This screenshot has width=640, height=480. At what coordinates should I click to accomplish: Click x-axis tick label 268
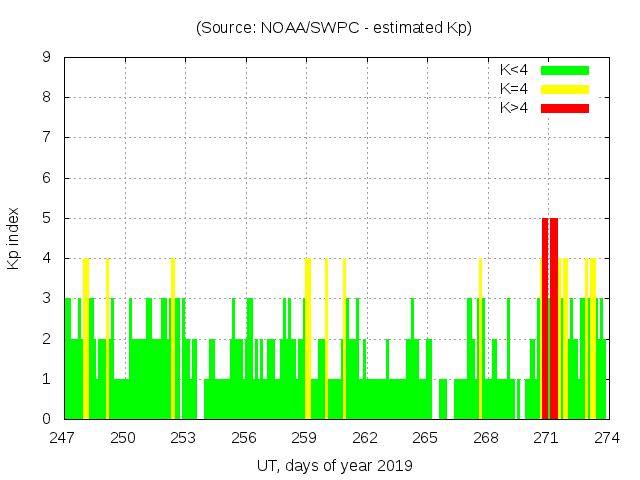click(486, 437)
